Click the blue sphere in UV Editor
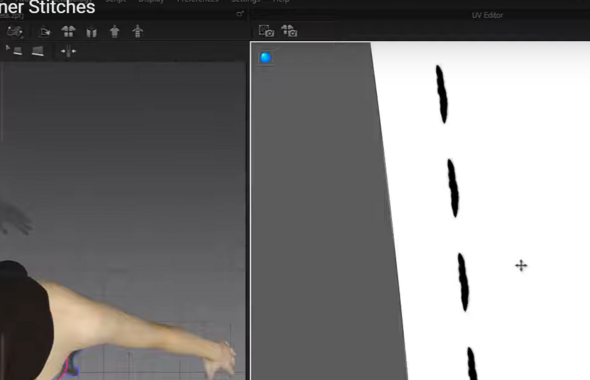 pos(266,58)
